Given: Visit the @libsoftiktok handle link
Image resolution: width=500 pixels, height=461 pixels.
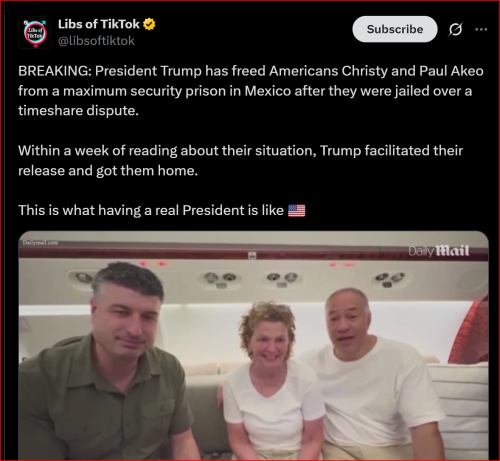Looking at the screenshot, I should pyautogui.click(x=96, y=41).
